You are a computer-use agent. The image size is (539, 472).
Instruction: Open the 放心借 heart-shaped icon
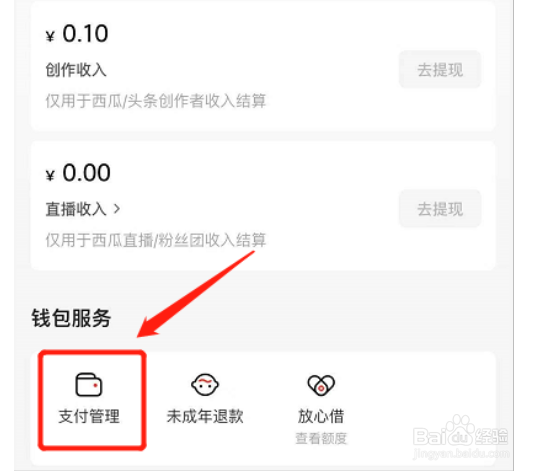[x=321, y=385]
